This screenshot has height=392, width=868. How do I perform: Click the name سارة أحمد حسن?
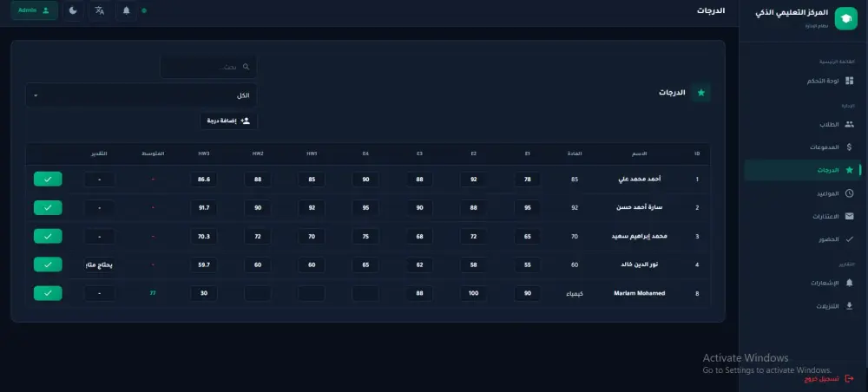click(640, 208)
